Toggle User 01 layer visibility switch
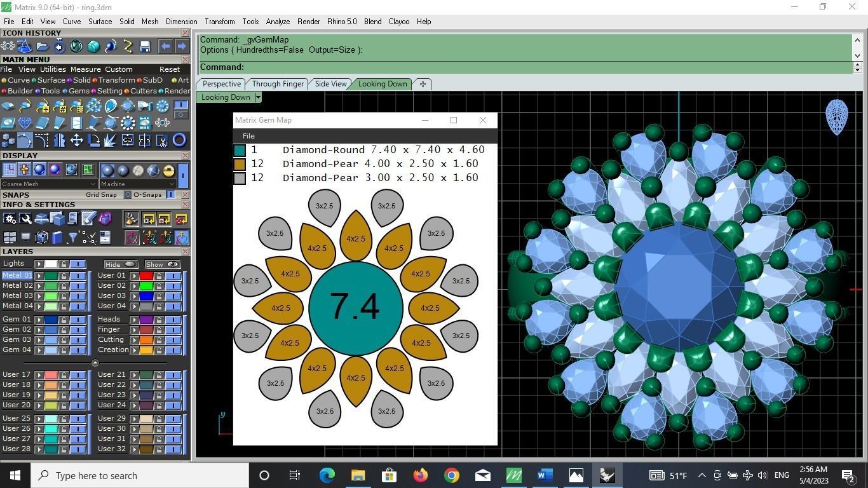868x488 pixels. pyautogui.click(x=173, y=275)
